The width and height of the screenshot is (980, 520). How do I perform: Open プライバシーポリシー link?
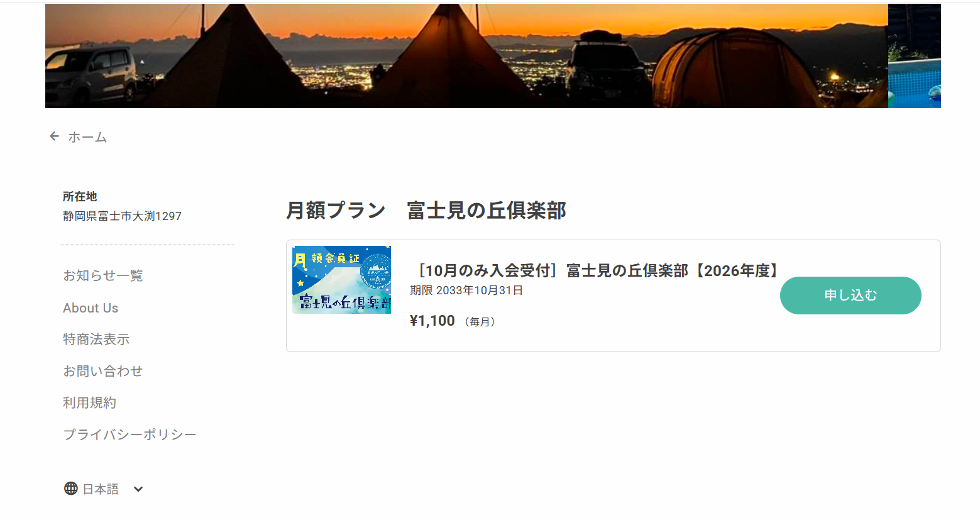click(130, 434)
